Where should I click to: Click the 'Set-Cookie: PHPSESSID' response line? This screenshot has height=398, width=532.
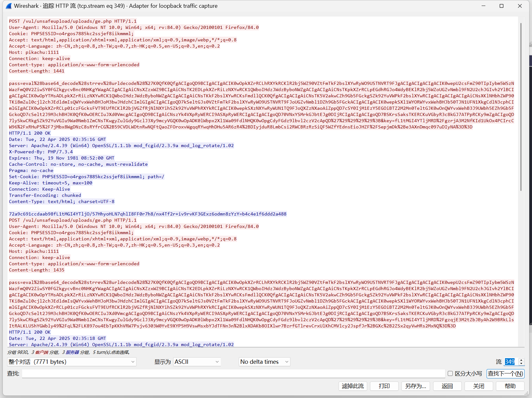tap(87, 177)
